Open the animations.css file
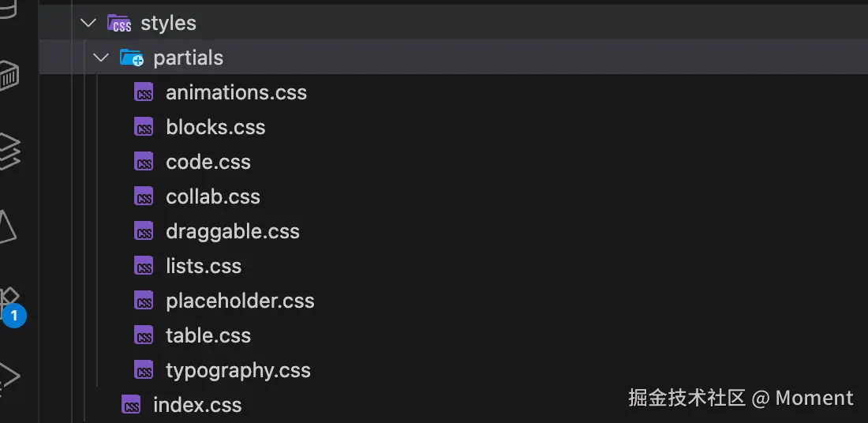This screenshot has height=423, width=868. coord(236,93)
